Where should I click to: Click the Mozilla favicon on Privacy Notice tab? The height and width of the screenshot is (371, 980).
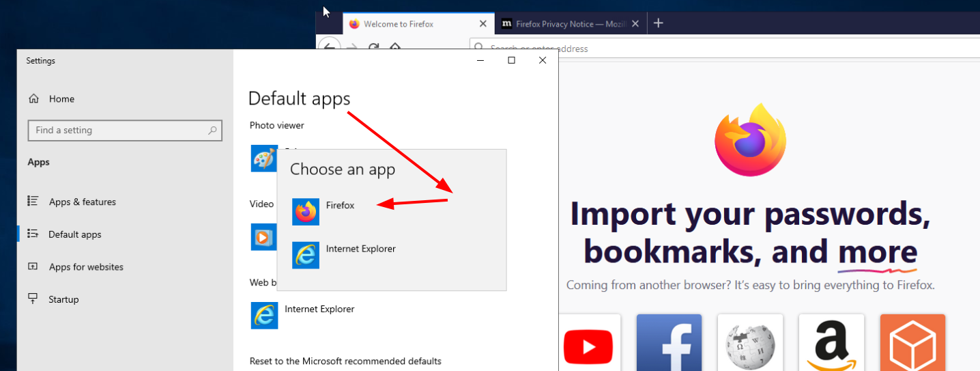pyautogui.click(x=506, y=23)
